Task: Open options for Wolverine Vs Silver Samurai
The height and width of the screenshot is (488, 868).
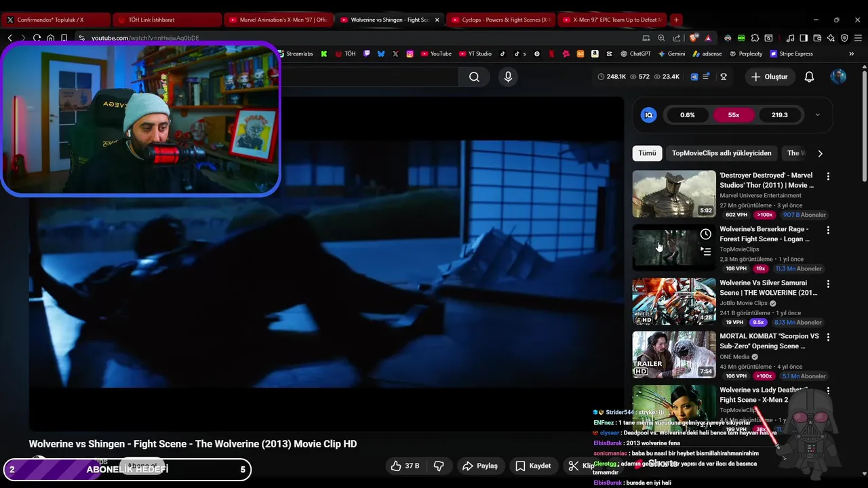Action: (828, 283)
